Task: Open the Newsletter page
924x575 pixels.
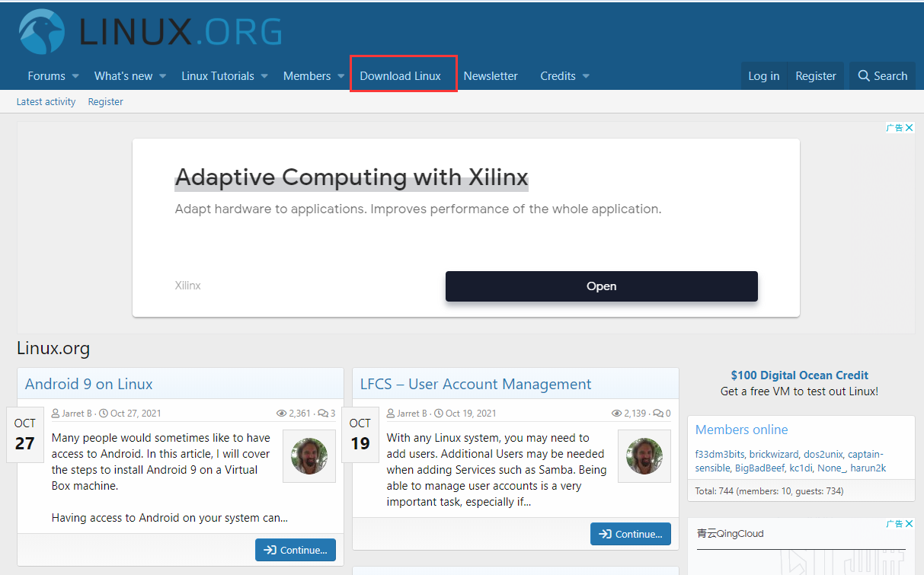Action: pos(491,76)
